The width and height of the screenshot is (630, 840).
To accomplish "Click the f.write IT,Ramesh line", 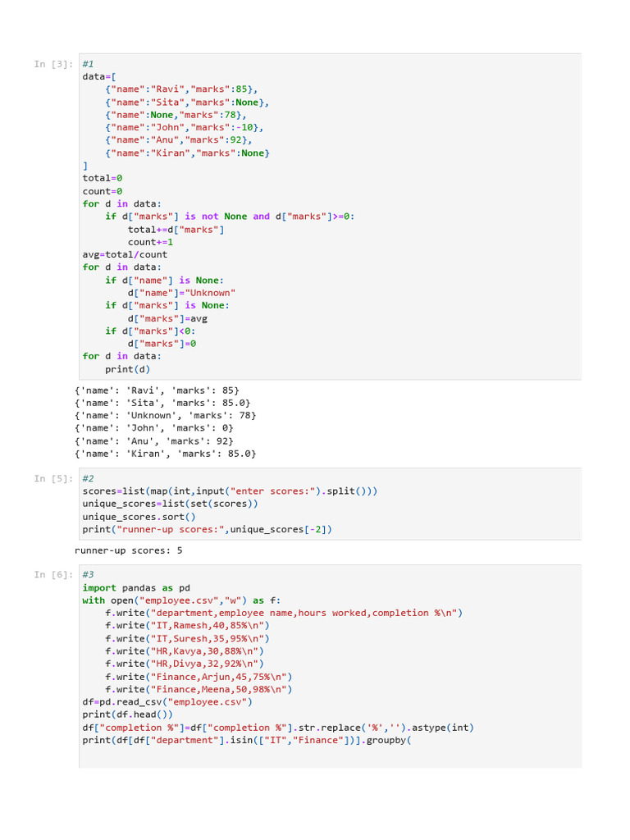I will pyautogui.click(x=187, y=626).
